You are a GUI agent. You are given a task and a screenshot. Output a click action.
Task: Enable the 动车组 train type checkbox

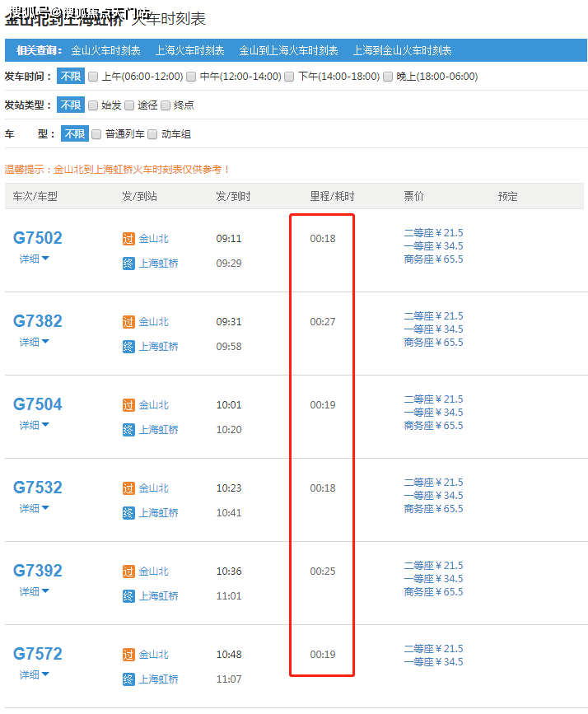click(152, 134)
